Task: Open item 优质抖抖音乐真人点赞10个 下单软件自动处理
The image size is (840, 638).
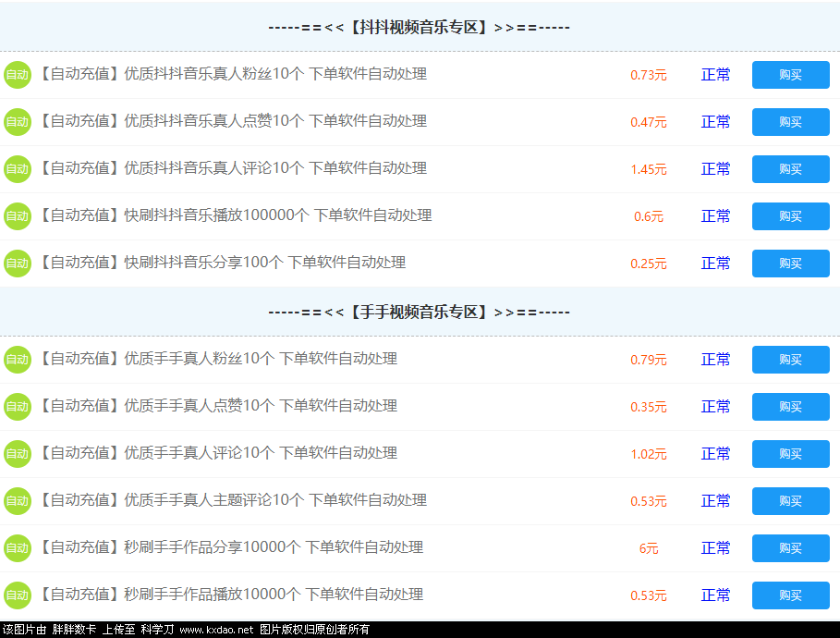Action: [x=233, y=121]
